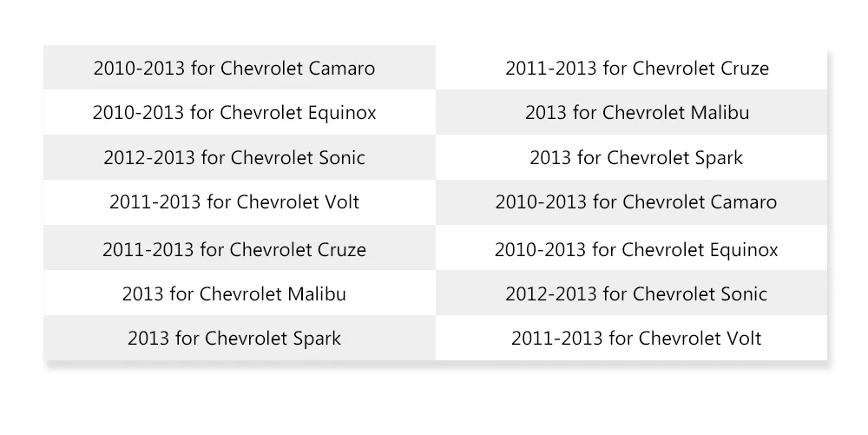Click right-column 2011-2013 Chevrolet Cruze cell
Viewport: 868px width, 435px height.
point(632,68)
